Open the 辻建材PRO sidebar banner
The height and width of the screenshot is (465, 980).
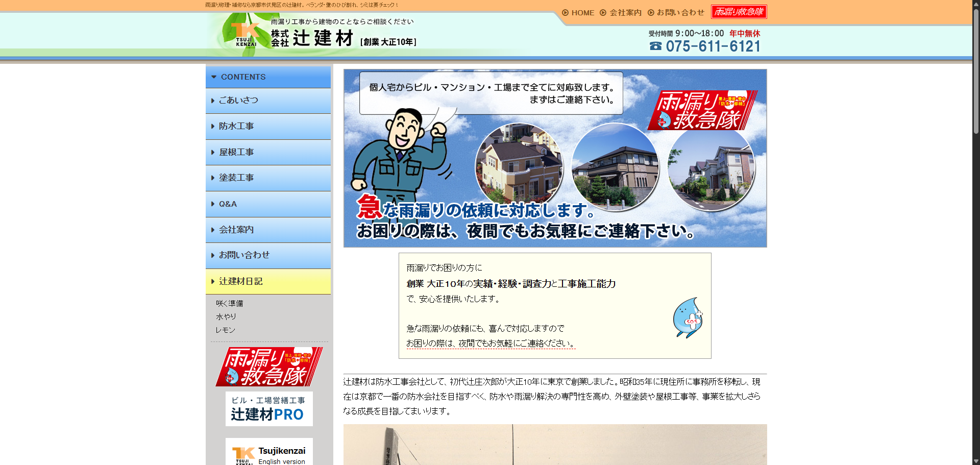coord(268,408)
